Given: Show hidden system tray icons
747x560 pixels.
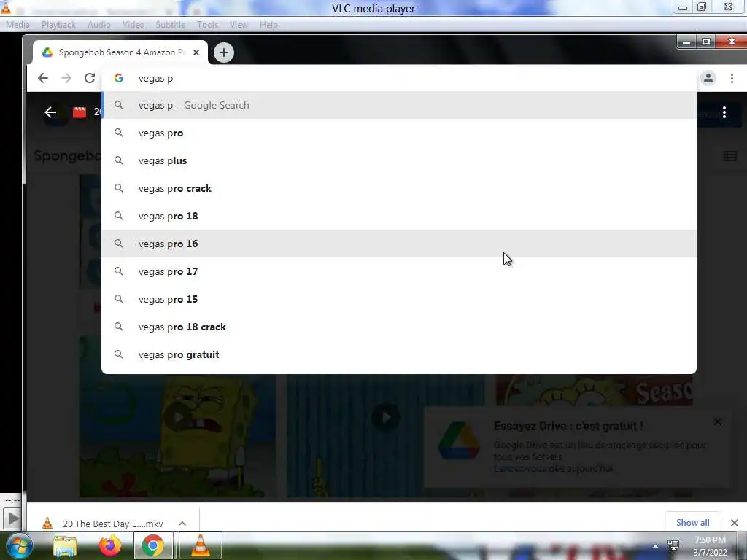Looking at the screenshot, I should point(655,546).
